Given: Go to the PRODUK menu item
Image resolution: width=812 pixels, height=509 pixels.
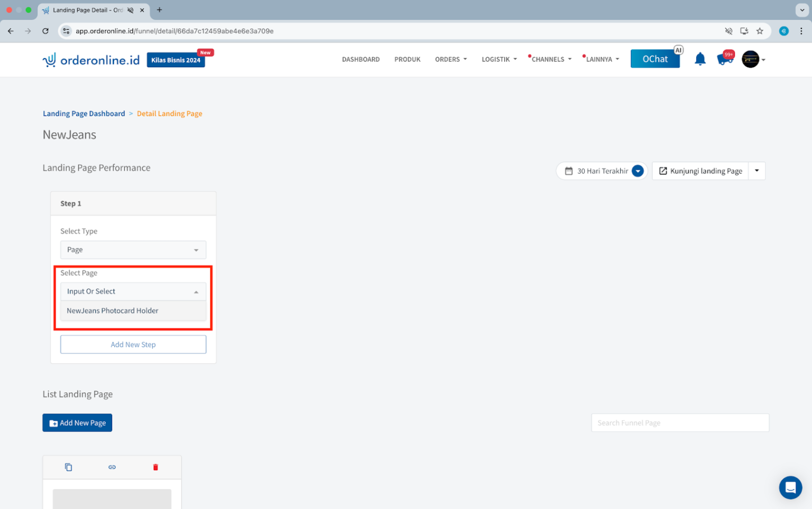Looking at the screenshot, I should (407, 59).
